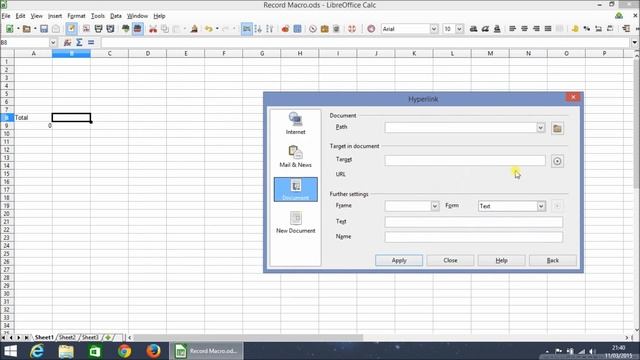This screenshot has height=360, width=640.
Task: Click the dialog's Help button
Action: [x=501, y=260]
